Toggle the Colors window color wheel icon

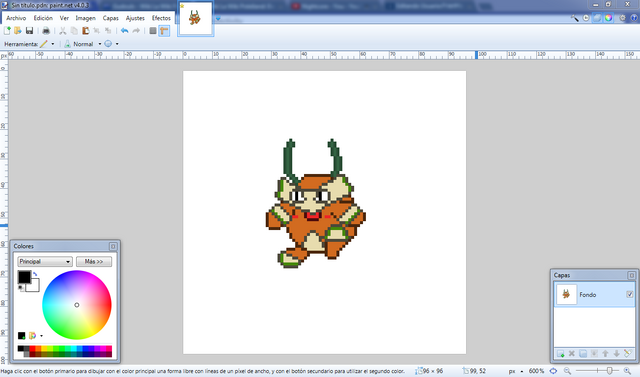(x=609, y=18)
